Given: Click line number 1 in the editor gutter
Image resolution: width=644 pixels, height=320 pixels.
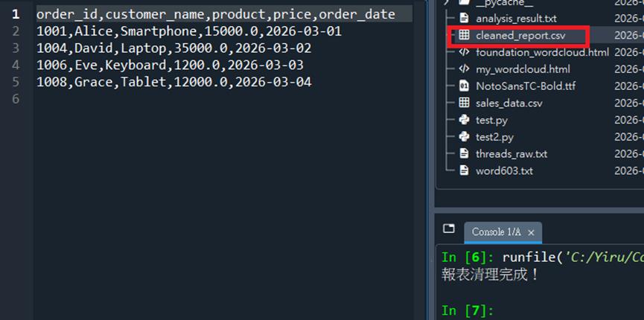Looking at the screenshot, I should 16,14.
